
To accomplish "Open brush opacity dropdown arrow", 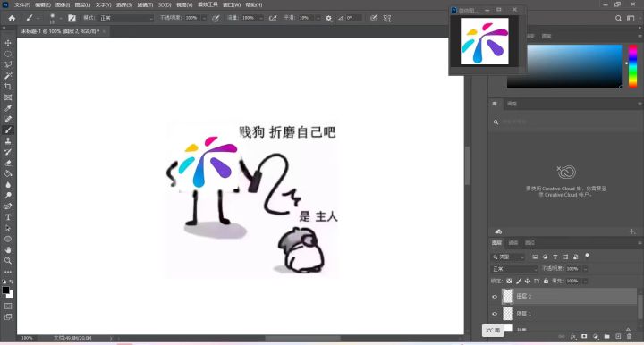I will coord(204,18).
